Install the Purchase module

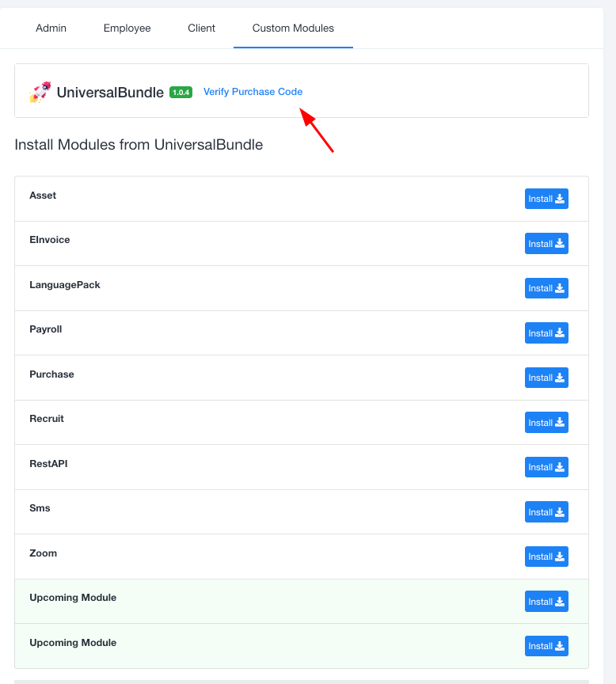click(x=546, y=378)
